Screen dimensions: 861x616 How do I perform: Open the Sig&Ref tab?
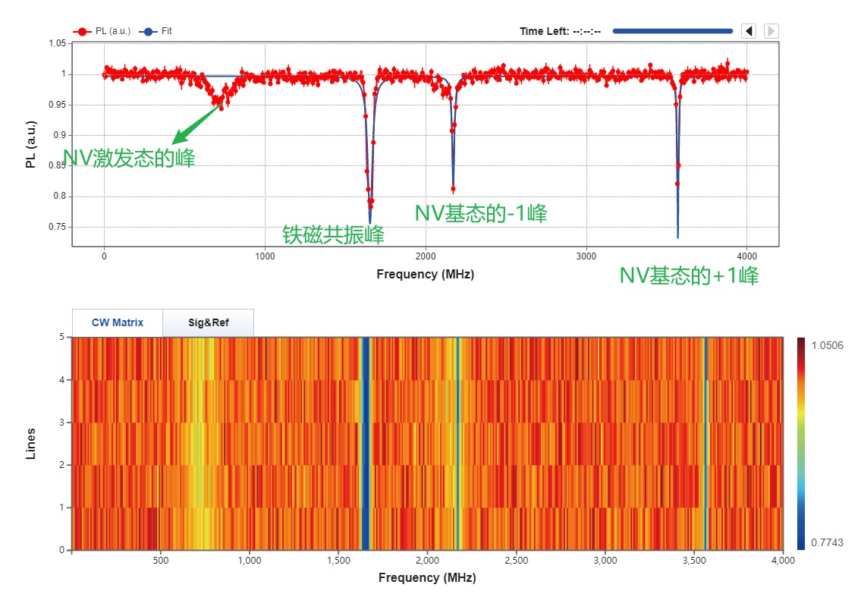coord(208,322)
